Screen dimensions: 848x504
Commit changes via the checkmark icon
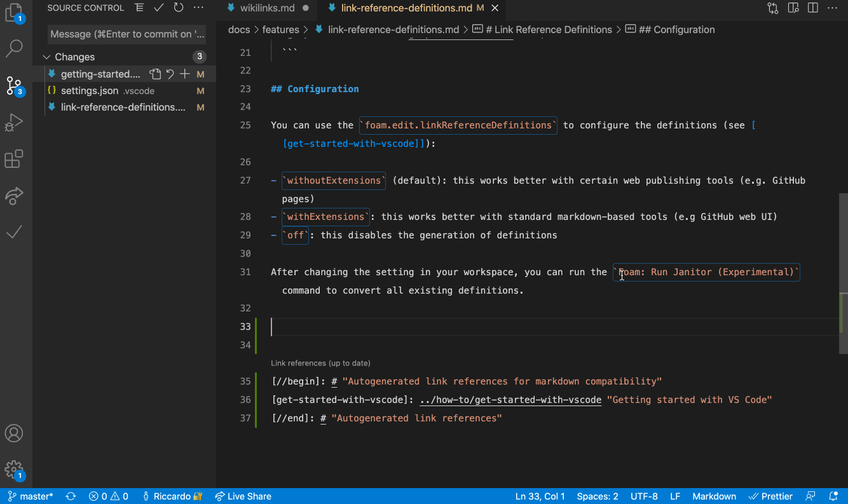pyautogui.click(x=158, y=8)
